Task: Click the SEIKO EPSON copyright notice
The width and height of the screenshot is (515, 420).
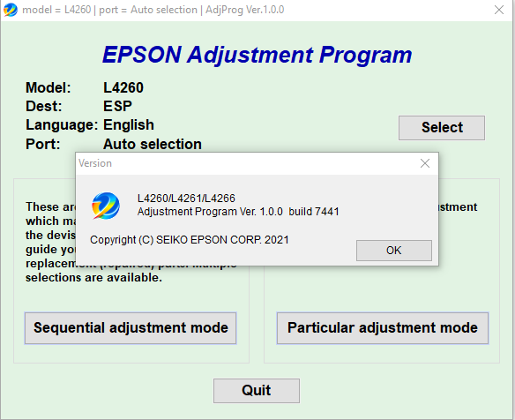Action: (x=190, y=240)
